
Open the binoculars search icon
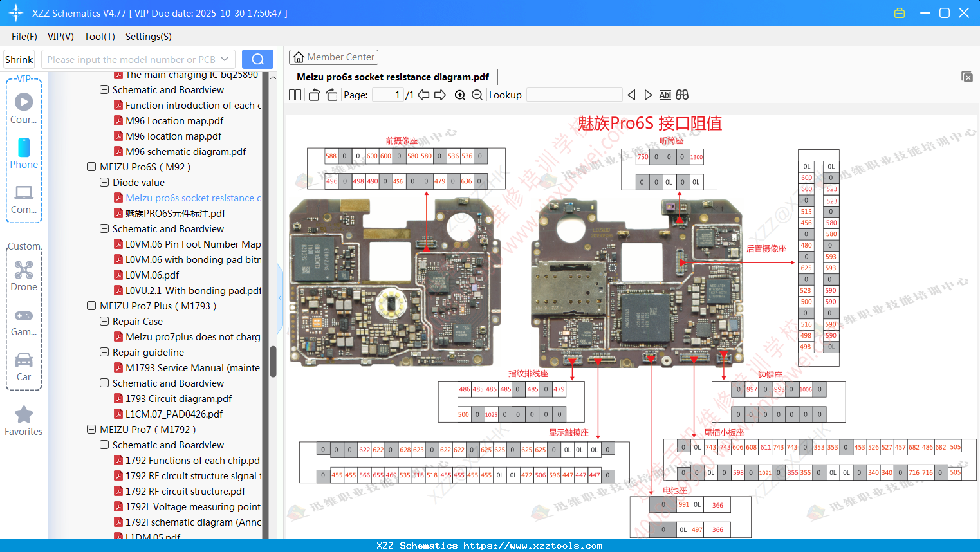point(682,95)
